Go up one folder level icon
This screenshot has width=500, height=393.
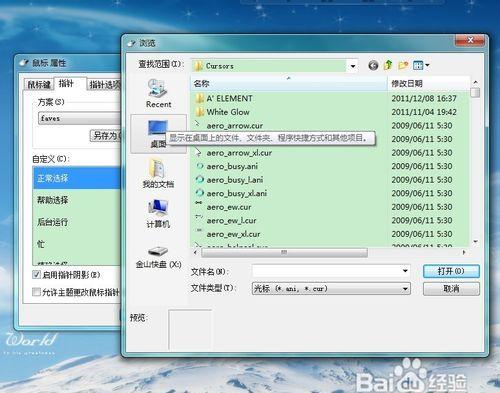tap(388, 65)
